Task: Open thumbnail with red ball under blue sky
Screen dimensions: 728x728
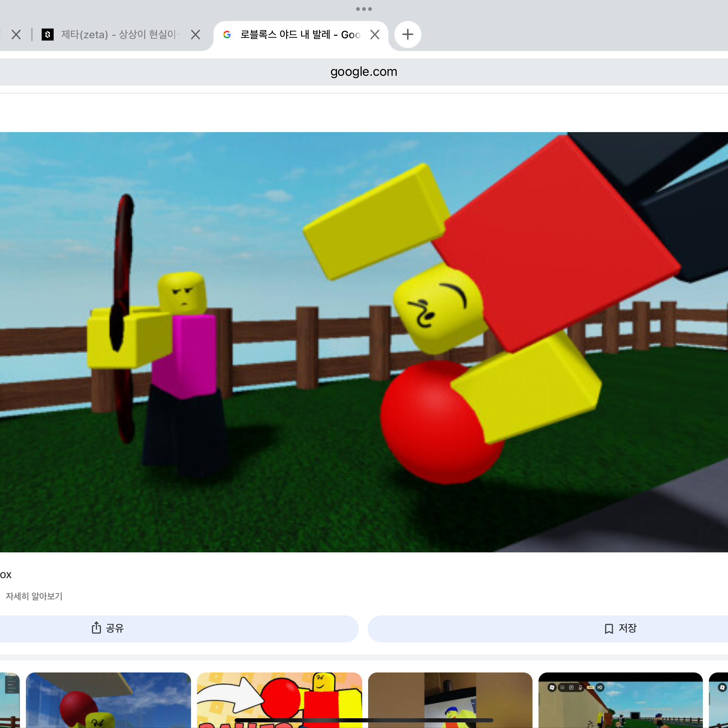Action: pos(108,700)
